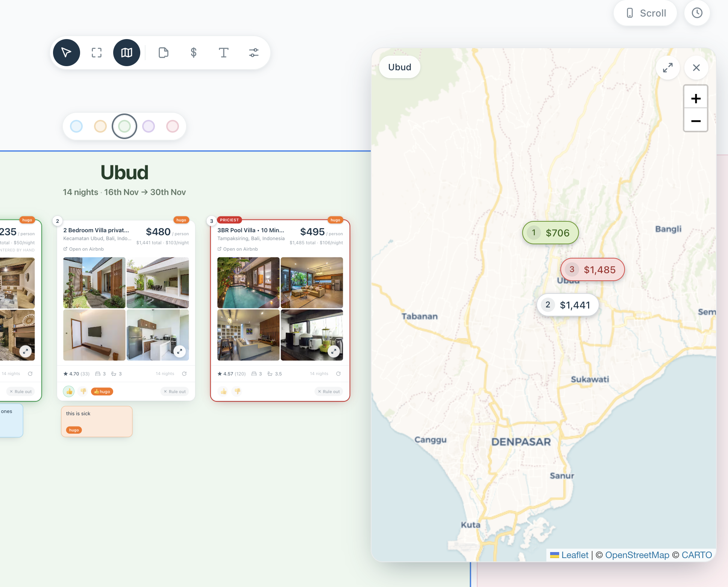
Task: Expand photos of 2 Bedroom Villa
Action: tap(180, 351)
